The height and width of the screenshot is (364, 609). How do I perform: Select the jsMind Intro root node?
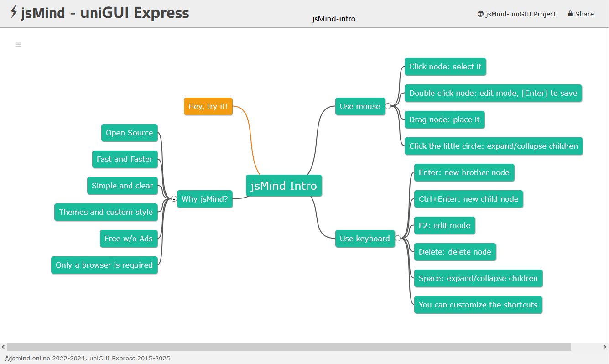point(284,186)
